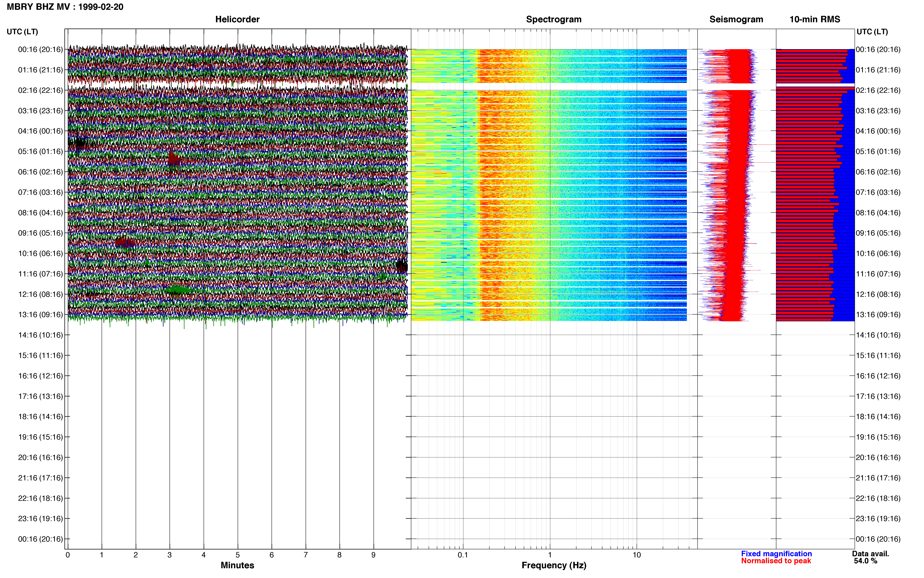
Task: Click the left time label 16:16 (12:16)
Action: pyautogui.click(x=40, y=376)
